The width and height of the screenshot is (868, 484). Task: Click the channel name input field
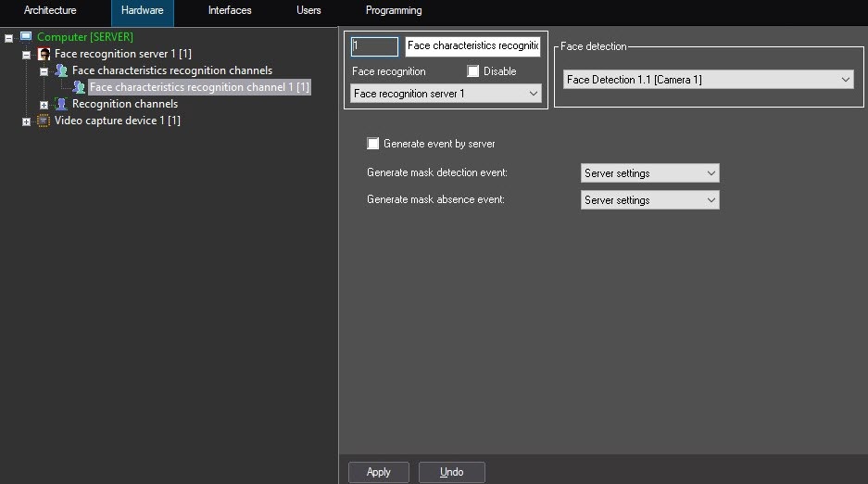click(x=472, y=46)
